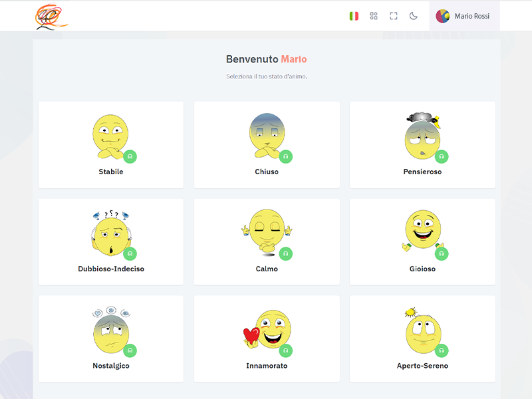This screenshot has height=399, width=532.
Task: Click the Mario Rossi avatar picture
Action: point(443,16)
